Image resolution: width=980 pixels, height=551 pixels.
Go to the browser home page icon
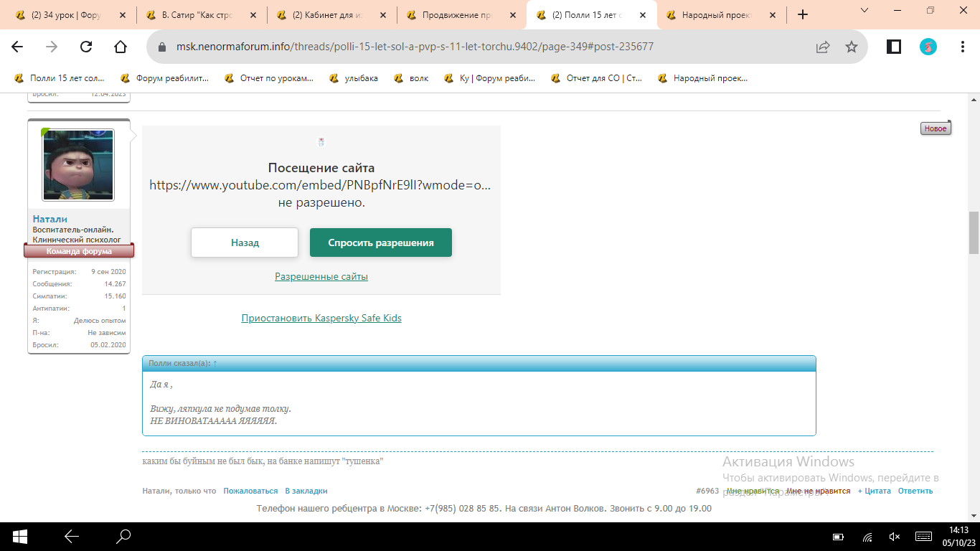click(x=121, y=47)
